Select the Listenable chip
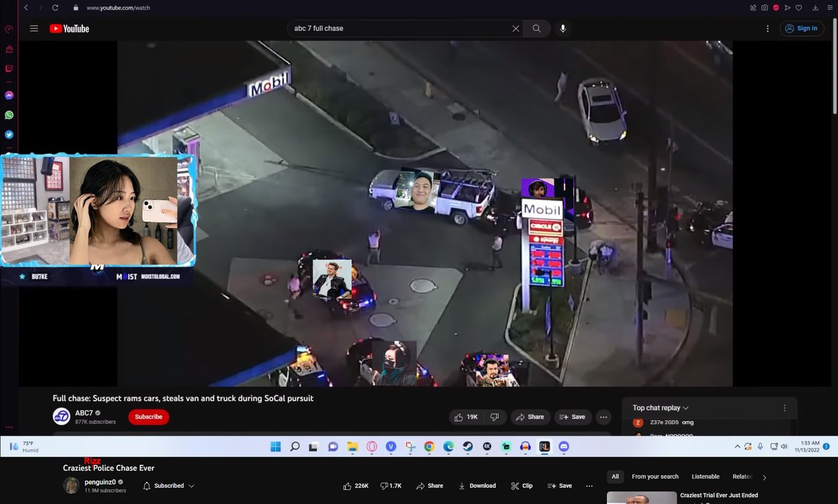This screenshot has height=504, width=838. coord(705,477)
